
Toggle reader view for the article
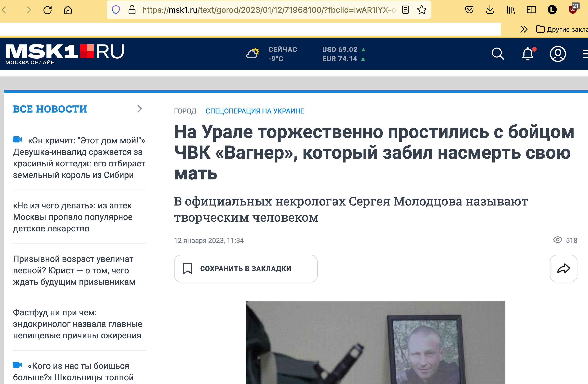pyautogui.click(x=405, y=10)
